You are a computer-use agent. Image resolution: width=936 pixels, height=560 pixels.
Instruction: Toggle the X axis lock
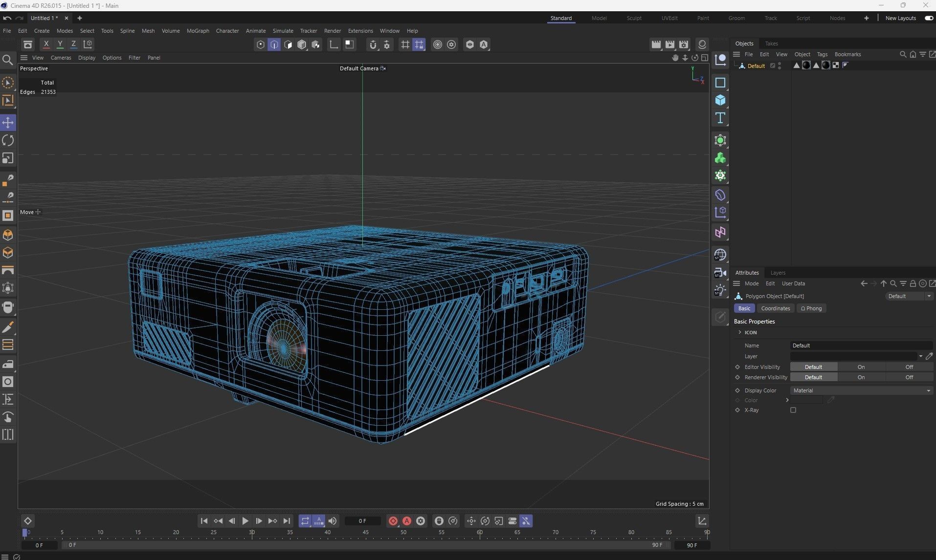point(46,44)
